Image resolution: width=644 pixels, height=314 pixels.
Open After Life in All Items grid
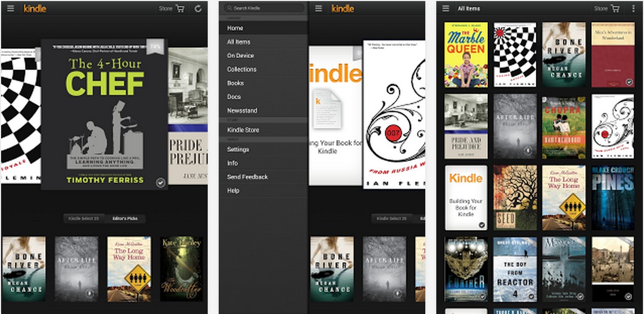click(x=515, y=126)
